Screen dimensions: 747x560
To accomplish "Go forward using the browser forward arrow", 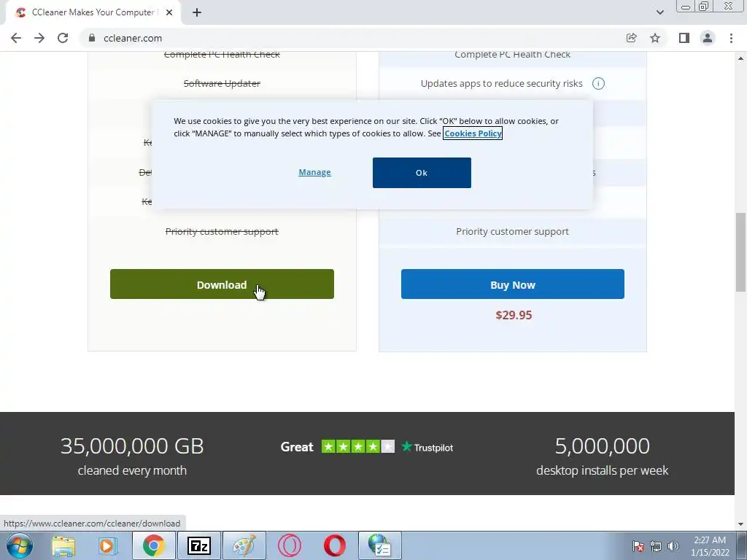I will point(39,38).
